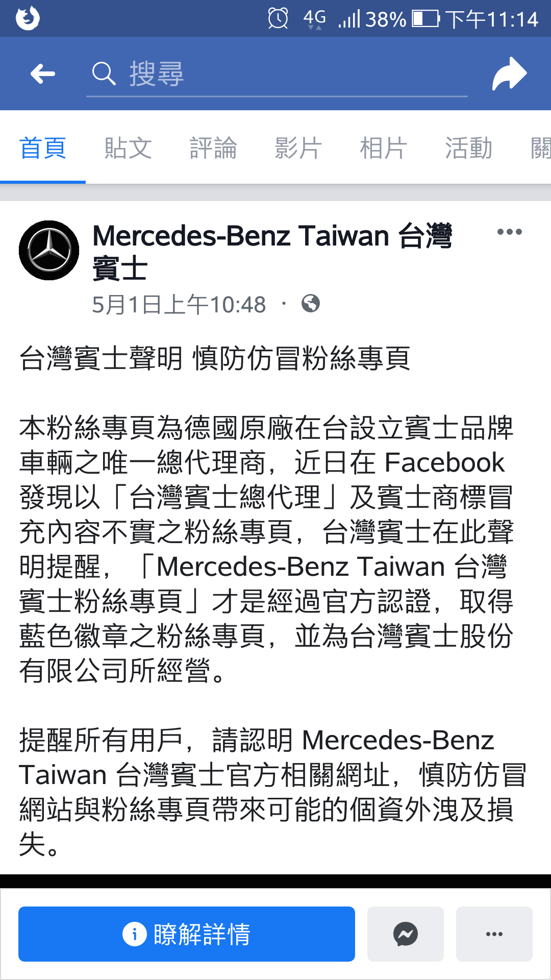Open the 影片 tab
This screenshot has width=551, height=980.
pyautogui.click(x=298, y=148)
